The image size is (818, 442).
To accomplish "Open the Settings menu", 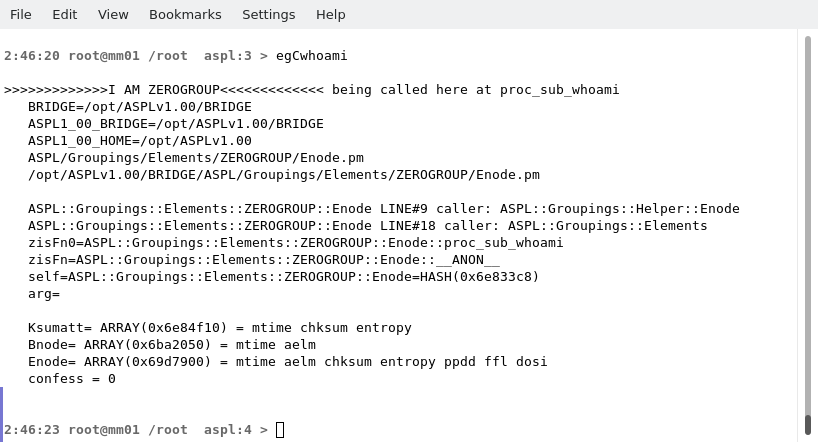I will click(268, 14).
